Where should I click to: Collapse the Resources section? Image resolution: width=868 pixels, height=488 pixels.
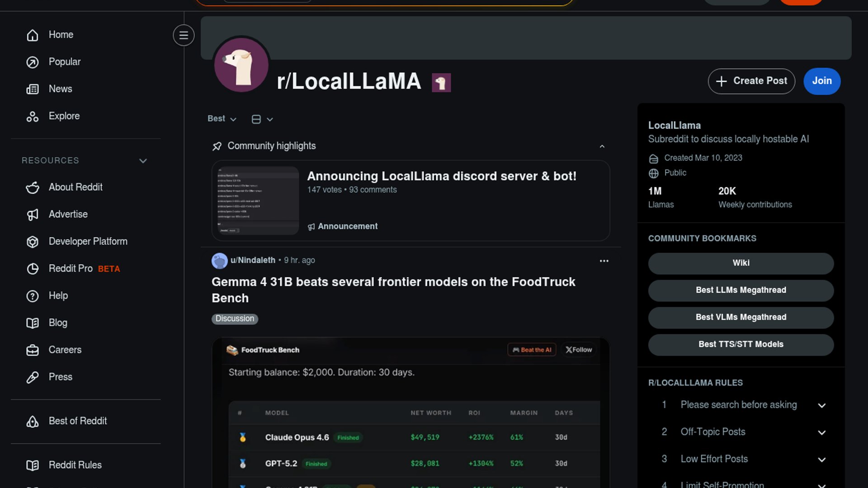tap(143, 161)
